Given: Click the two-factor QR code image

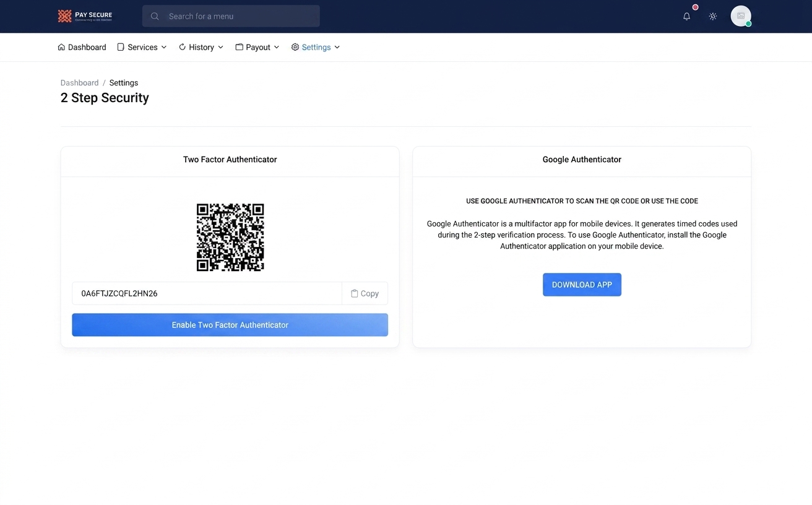Looking at the screenshot, I should click(230, 238).
